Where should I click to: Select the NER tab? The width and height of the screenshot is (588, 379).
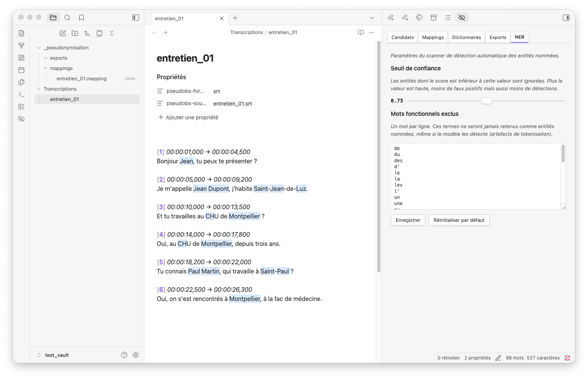click(520, 37)
